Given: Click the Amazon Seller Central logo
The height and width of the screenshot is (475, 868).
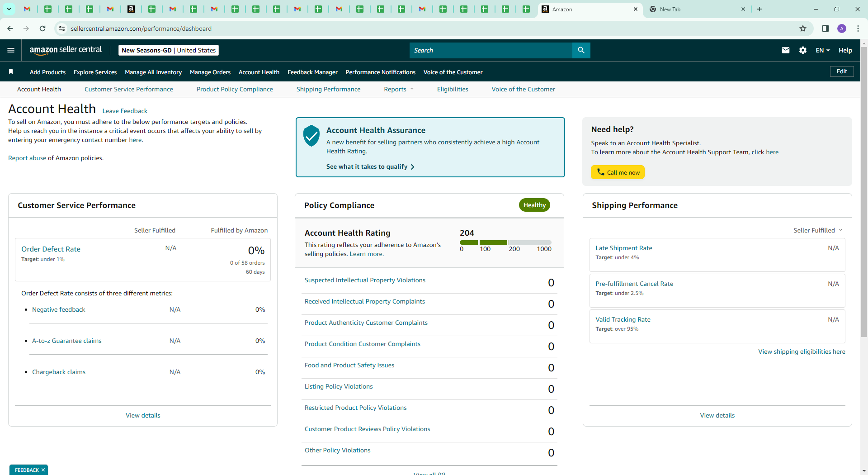Looking at the screenshot, I should [66, 50].
